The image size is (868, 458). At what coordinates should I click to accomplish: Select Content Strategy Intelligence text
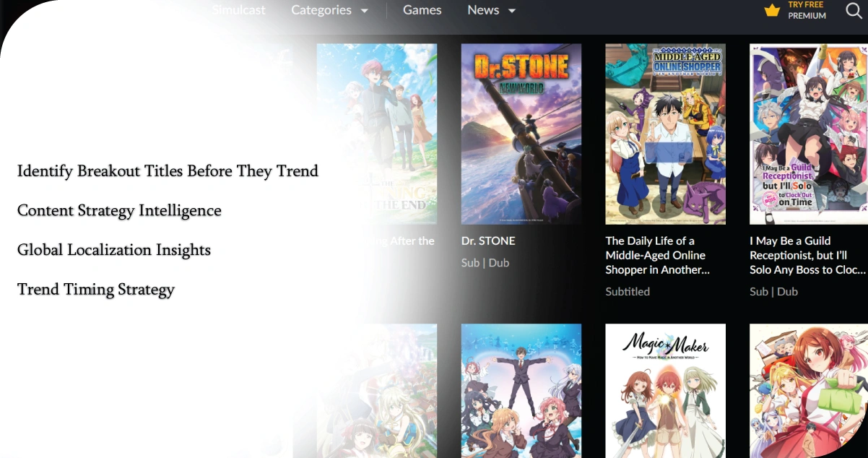[x=119, y=211]
